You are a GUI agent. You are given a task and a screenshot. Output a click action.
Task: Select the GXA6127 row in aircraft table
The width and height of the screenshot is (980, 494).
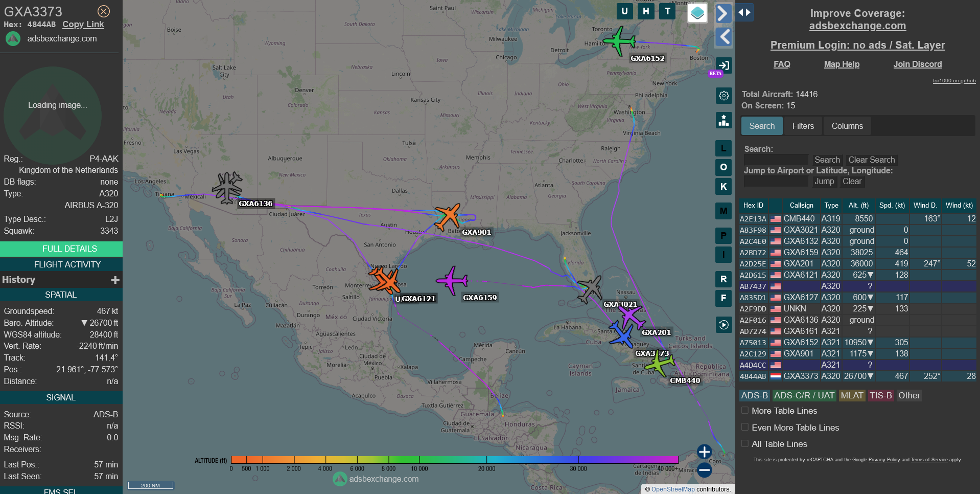click(x=857, y=297)
